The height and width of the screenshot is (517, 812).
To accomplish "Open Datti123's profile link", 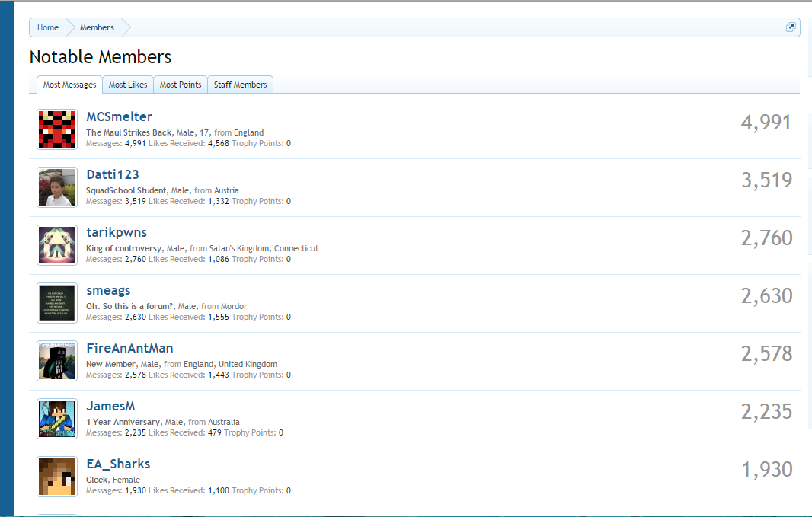I will point(113,175).
